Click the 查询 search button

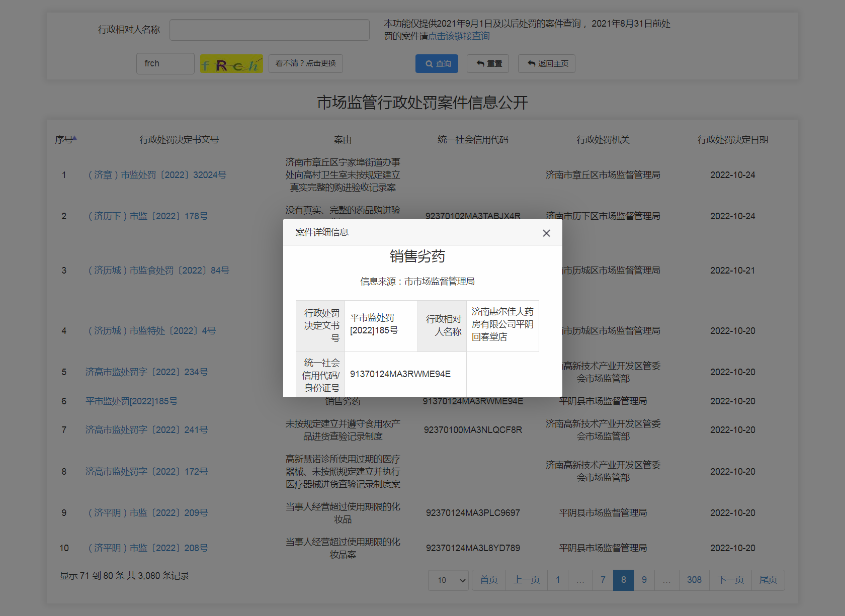click(437, 64)
